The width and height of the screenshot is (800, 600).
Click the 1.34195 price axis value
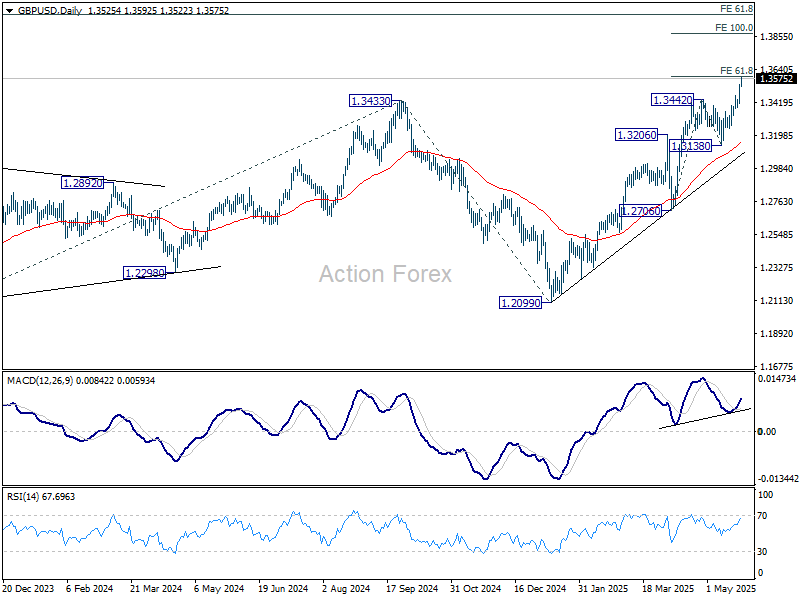[777, 103]
